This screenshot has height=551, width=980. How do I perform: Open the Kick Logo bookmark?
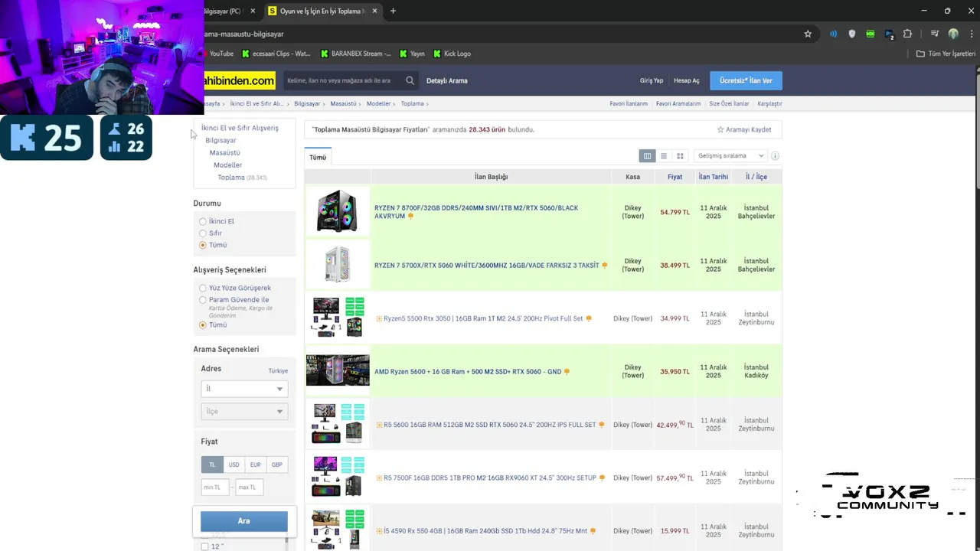452,54
